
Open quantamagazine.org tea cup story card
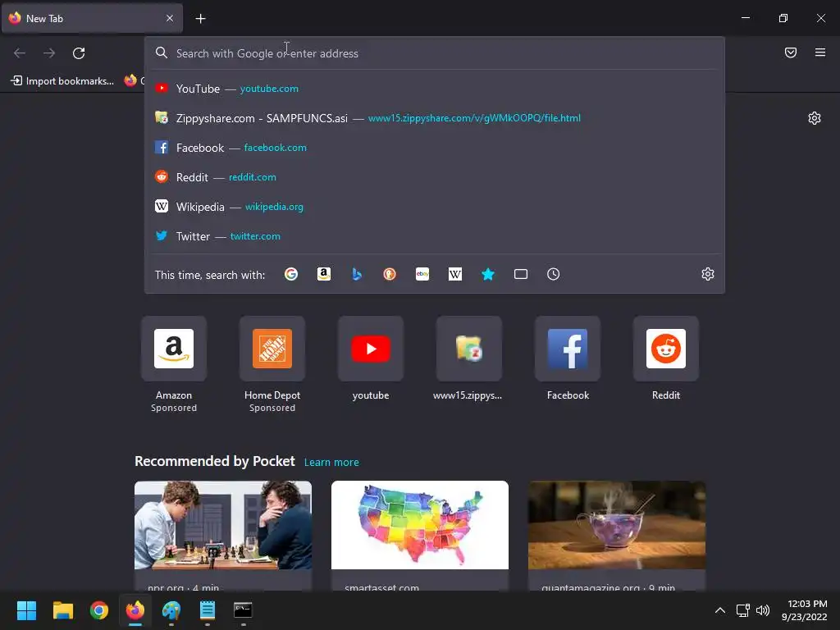tap(617, 536)
